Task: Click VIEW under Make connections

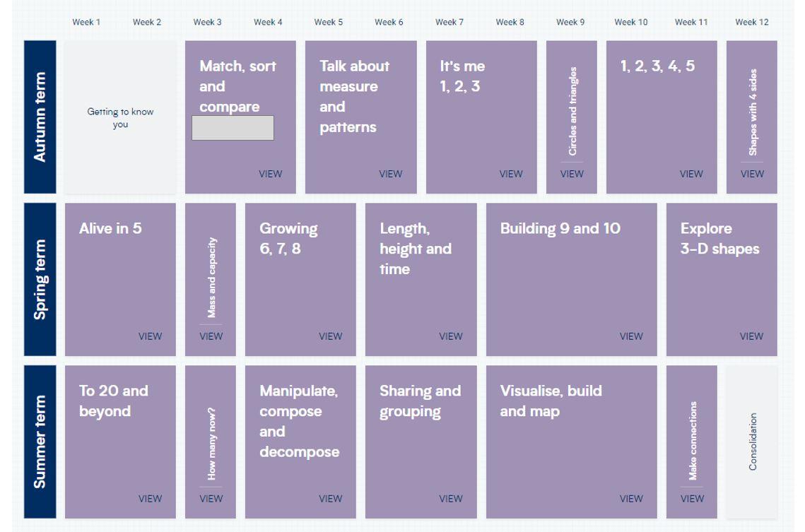Action: tap(692, 498)
